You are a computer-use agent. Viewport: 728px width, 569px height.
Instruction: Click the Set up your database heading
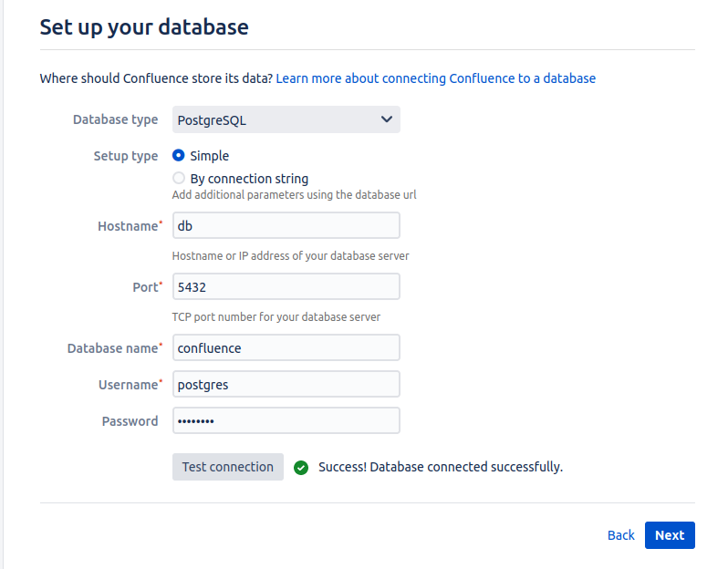(144, 27)
